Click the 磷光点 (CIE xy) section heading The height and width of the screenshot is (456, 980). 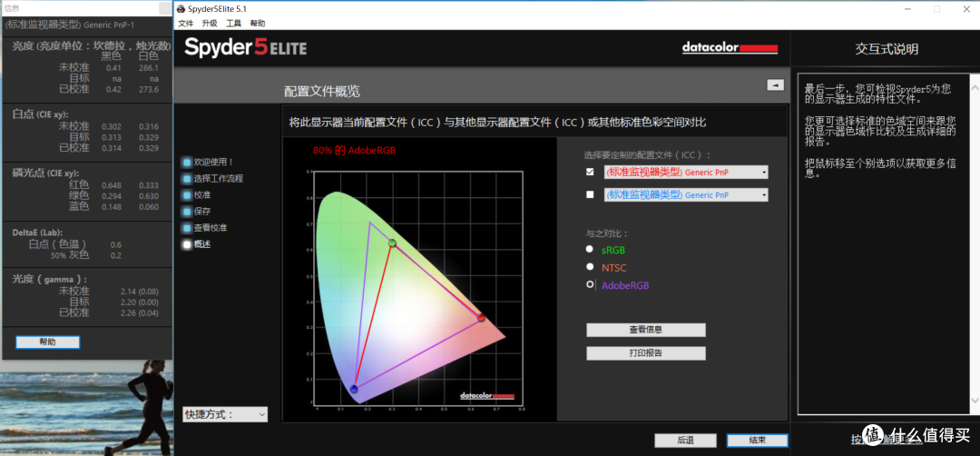coord(45,173)
